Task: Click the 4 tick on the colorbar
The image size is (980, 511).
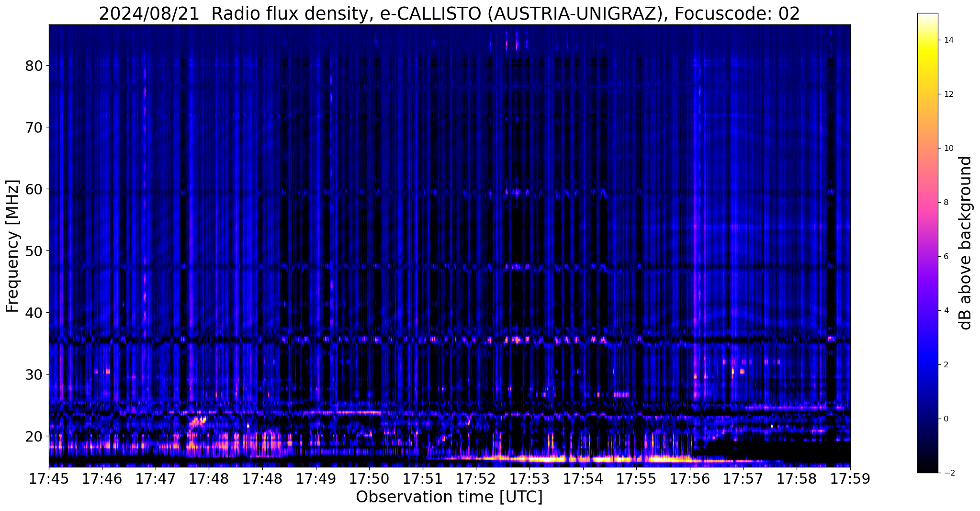Action: coord(946,311)
